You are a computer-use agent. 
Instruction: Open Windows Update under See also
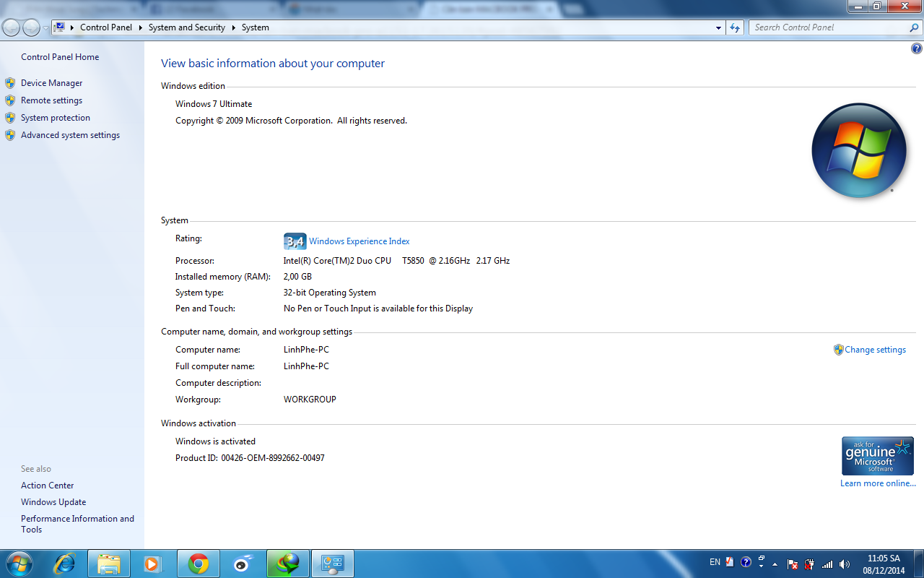tap(53, 502)
